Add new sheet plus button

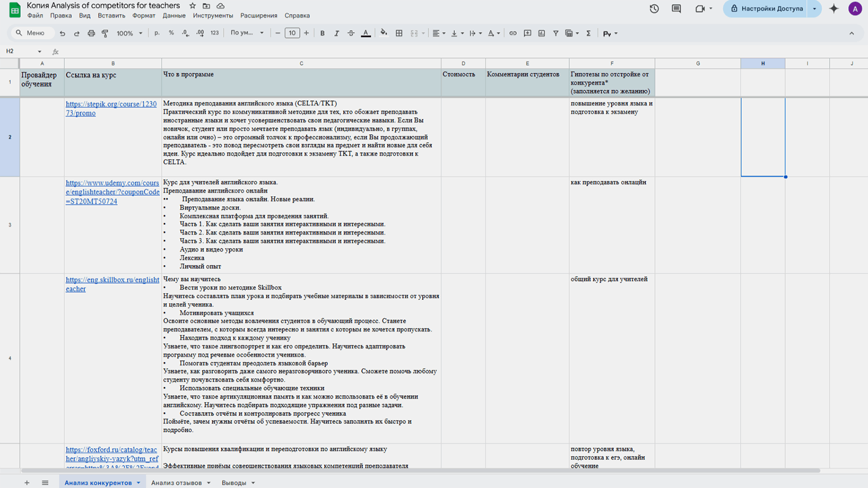pos(26,482)
